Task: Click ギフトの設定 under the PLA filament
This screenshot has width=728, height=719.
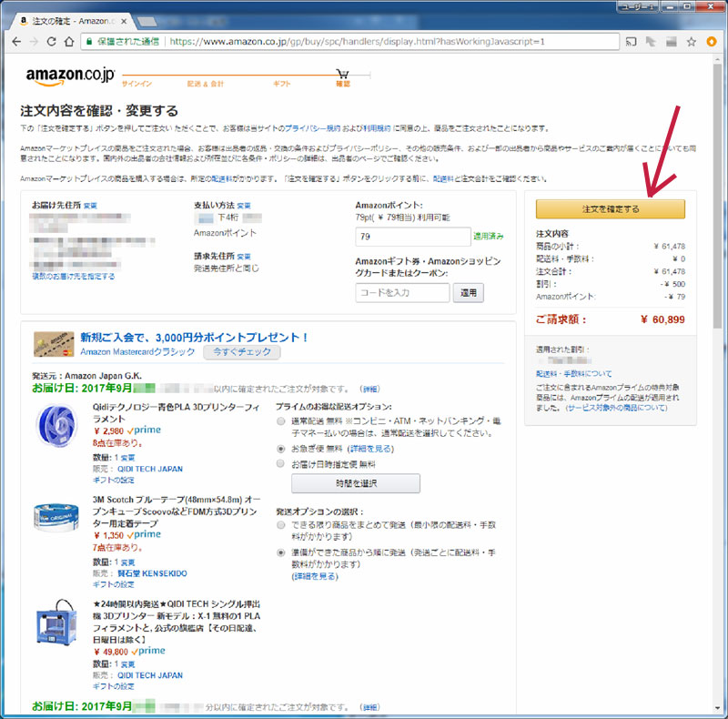Action: pos(113,481)
